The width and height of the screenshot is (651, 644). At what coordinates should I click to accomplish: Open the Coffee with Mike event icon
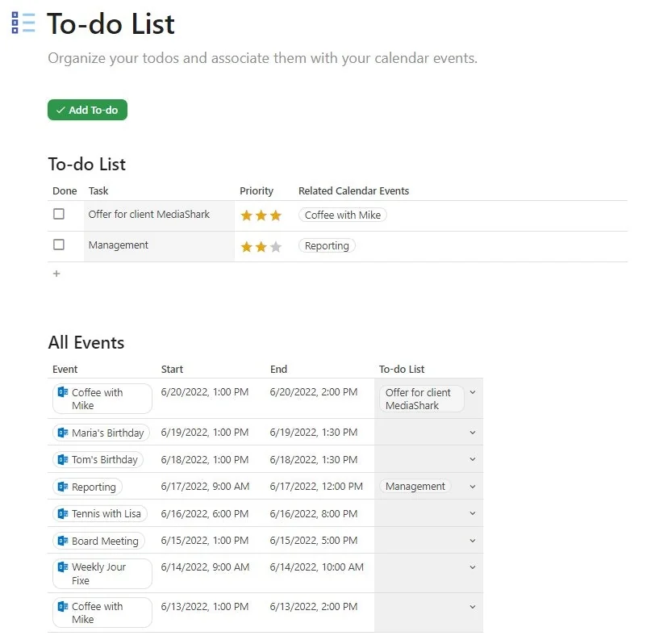(x=65, y=392)
